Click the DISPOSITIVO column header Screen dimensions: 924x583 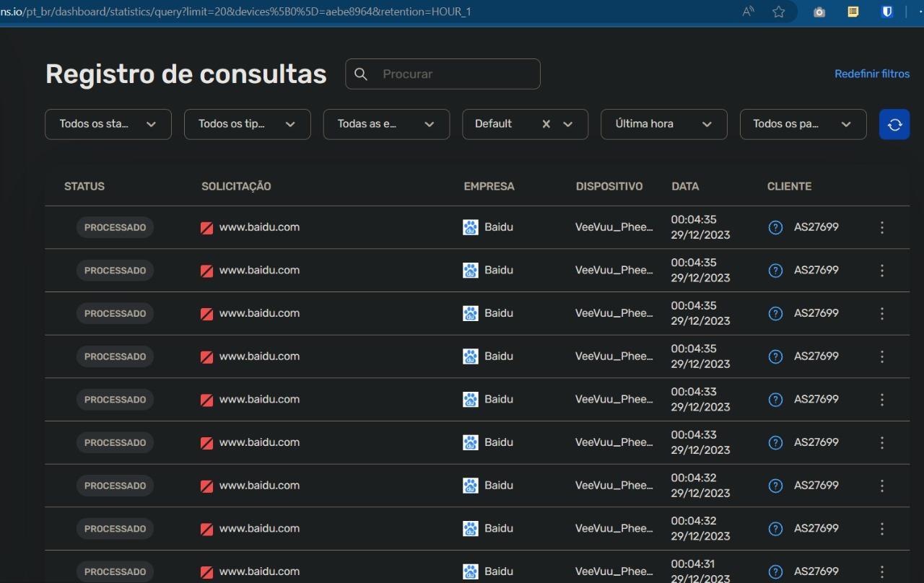click(609, 186)
